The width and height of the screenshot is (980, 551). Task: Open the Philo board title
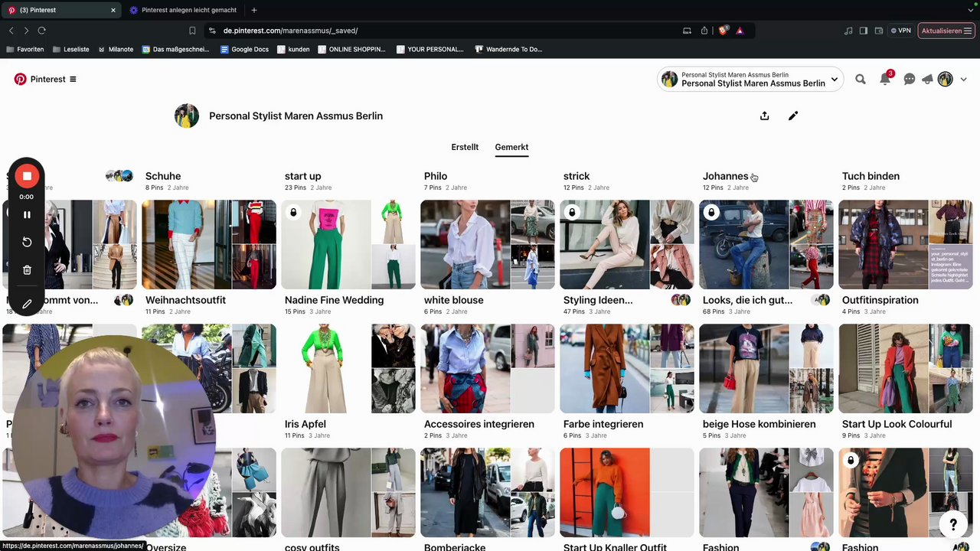pos(436,176)
